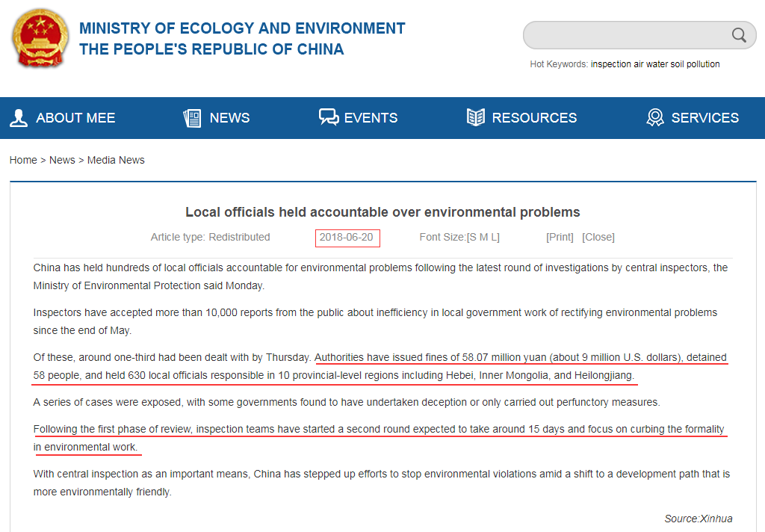The image size is (765, 532).
Task: Click the magnifying glass search icon
Action: click(739, 35)
